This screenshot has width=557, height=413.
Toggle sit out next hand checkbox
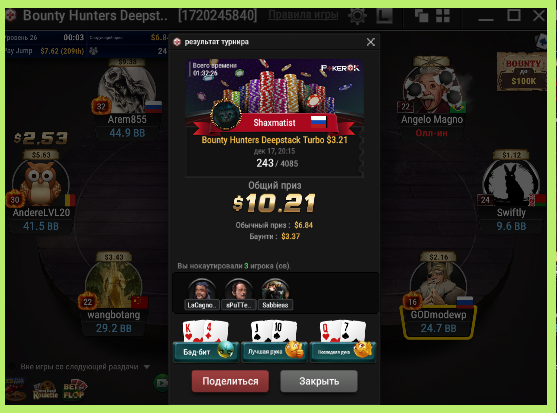(12, 366)
